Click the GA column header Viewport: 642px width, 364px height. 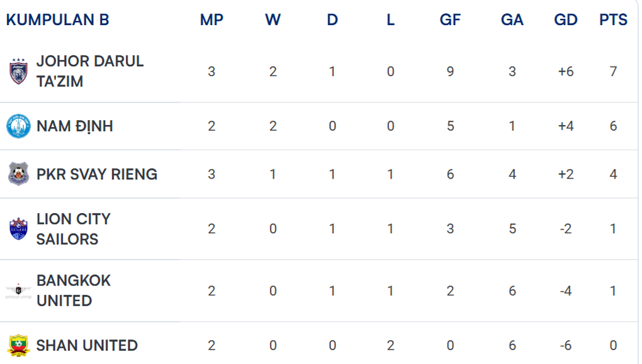512,19
